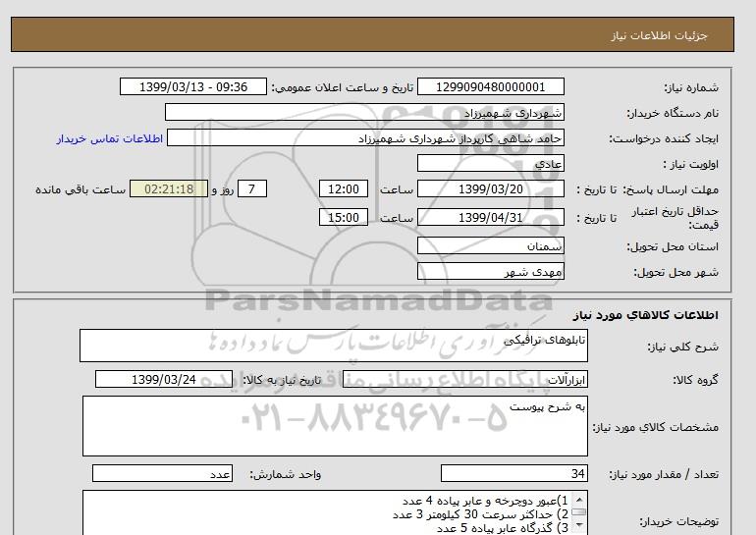Click the general description box تابلوهای ترافیکی
This screenshot has width=756, height=535.
(x=334, y=346)
